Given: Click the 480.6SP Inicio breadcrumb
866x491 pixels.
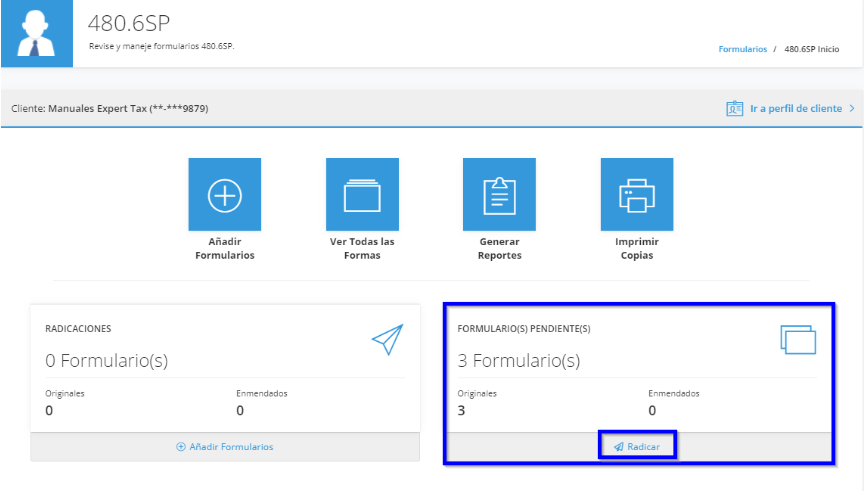Looking at the screenshot, I should pos(811,49).
